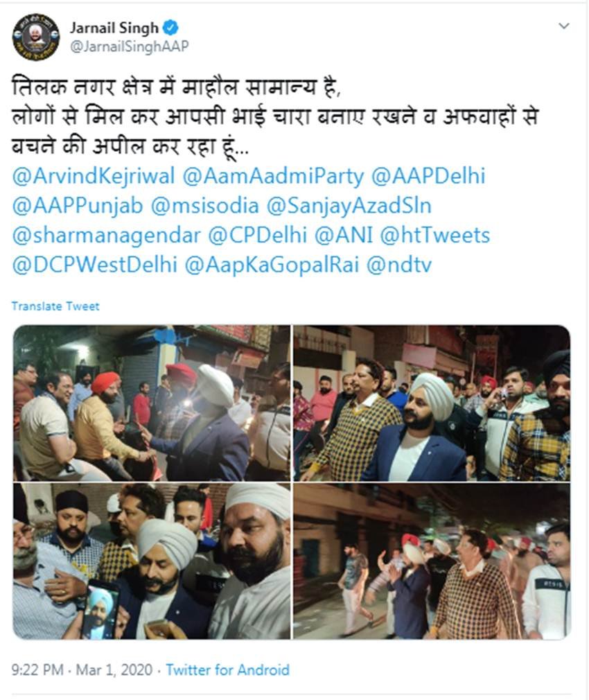Go to the @CPDelhi mention
The width and height of the screenshot is (589, 700).
(x=258, y=235)
